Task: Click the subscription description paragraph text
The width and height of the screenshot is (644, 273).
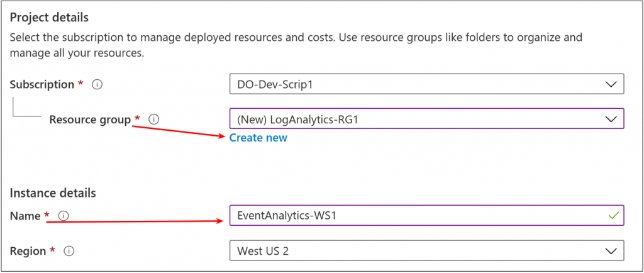Action: click(296, 45)
